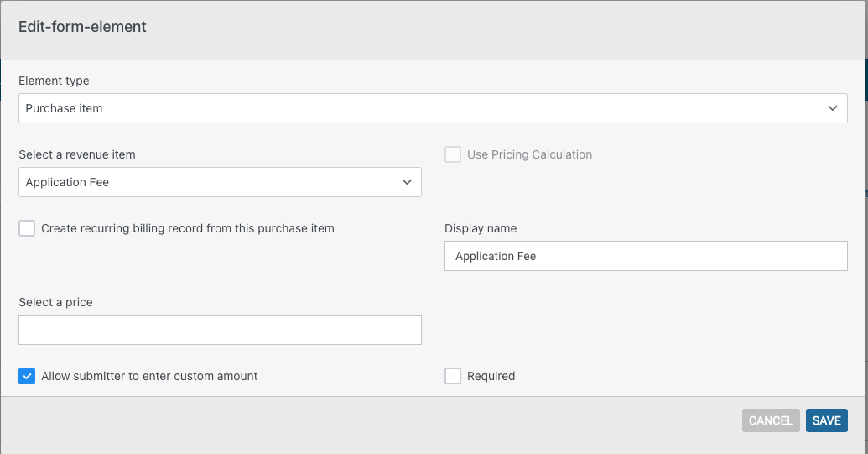Image resolution: width=868 pixels, height=454 pixels.
Task: Save the form element changes
Action: coord(826,420)
